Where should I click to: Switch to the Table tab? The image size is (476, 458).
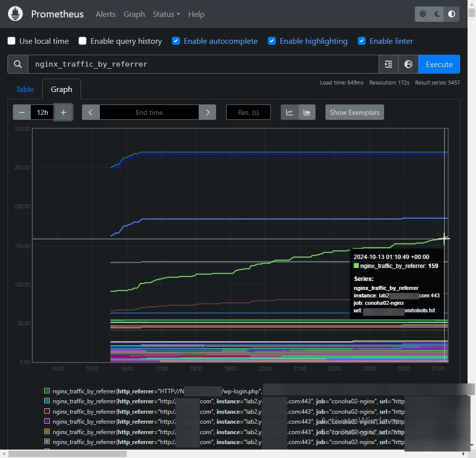point(25,90)
